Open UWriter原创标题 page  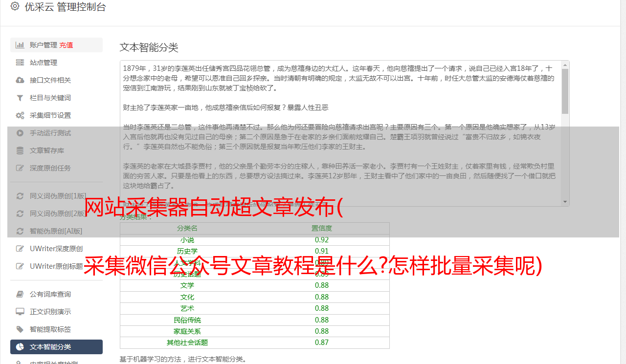[x=56, y=266]
